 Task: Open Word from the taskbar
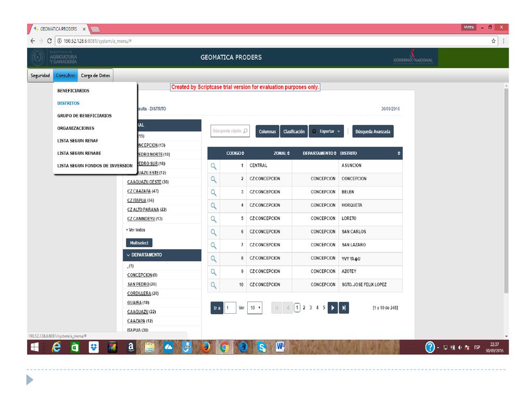[x=280, y=347]
